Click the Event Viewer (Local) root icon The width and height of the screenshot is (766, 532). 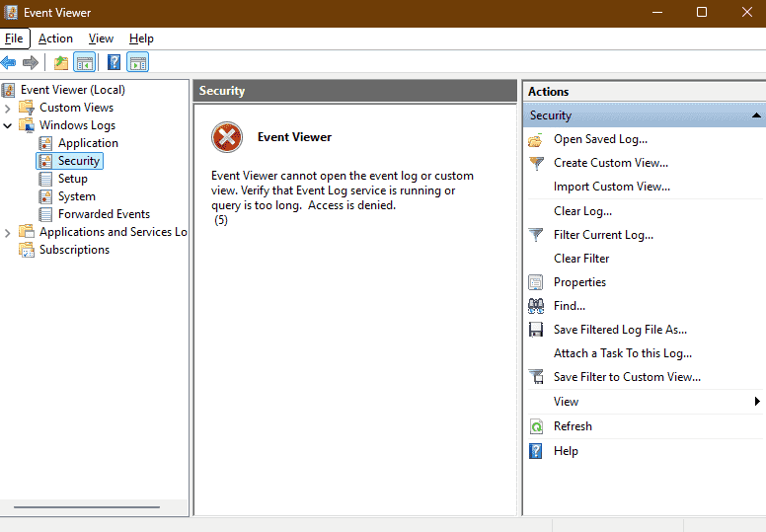click(x=8, y=90)
